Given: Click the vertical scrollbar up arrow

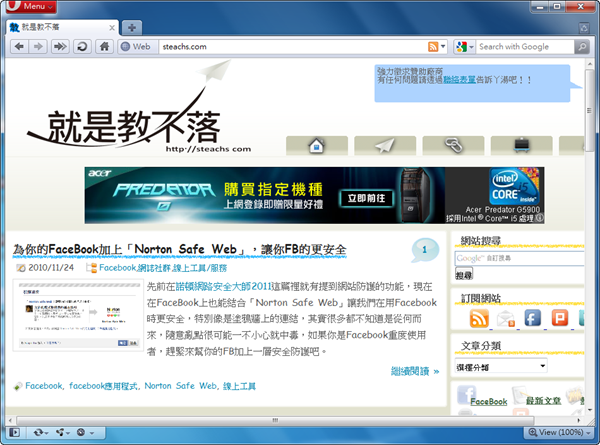Looking at the screenshot, I should click(x=590, y=64).
